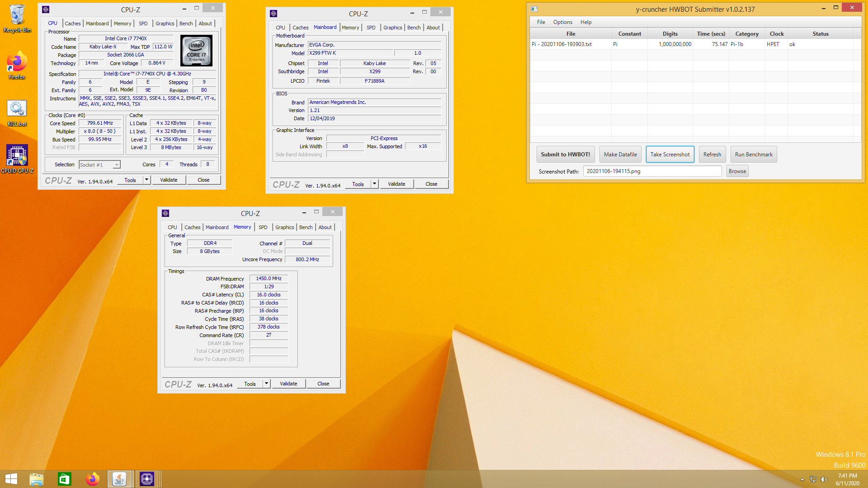The width and height of the screenshot is (868, 488).
Task: Open the Help menu in HWBOT Submitter
Action: (586, 22)
